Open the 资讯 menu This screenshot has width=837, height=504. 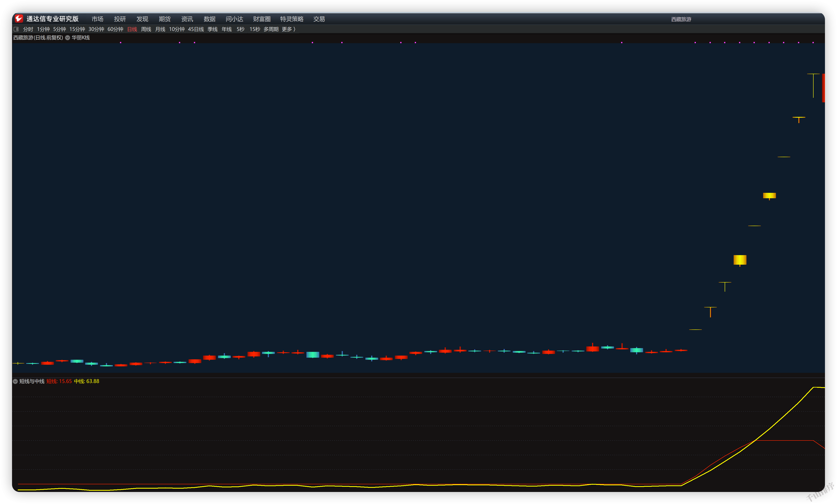pyautogui.click(x=187, y=19)
